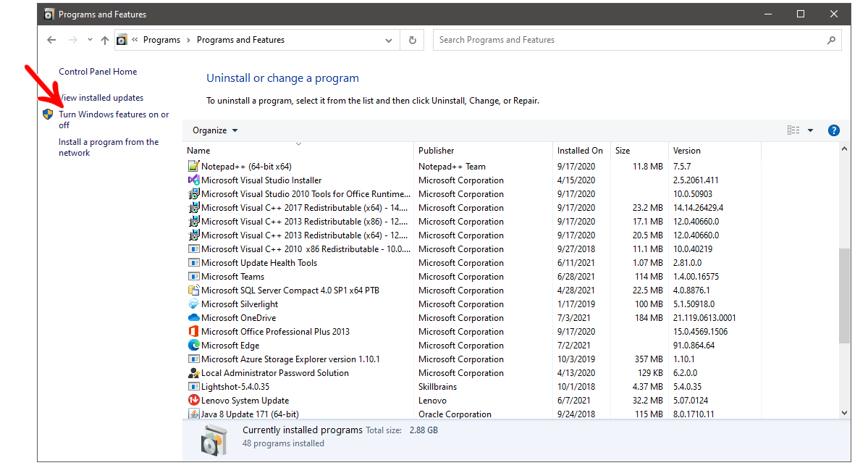Open the view options dropdown arrow
868x468 pixels.
[x=810, y=130]
